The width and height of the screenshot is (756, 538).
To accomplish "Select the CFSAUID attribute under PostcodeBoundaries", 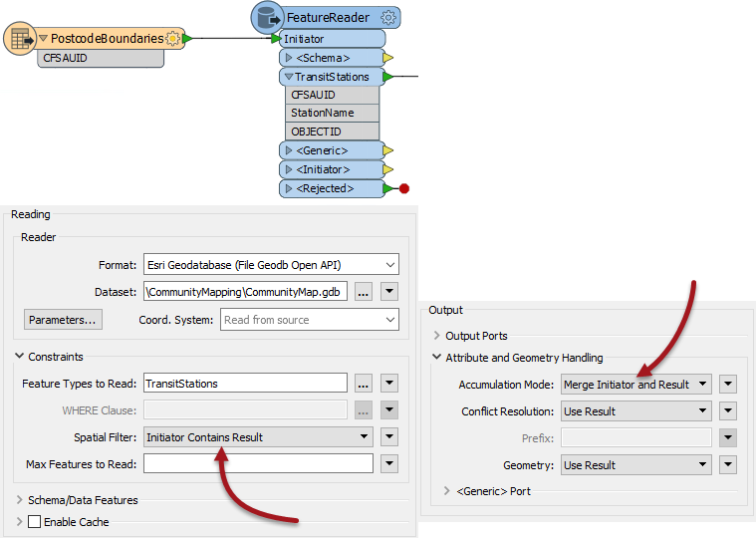I will coord(101,59).
